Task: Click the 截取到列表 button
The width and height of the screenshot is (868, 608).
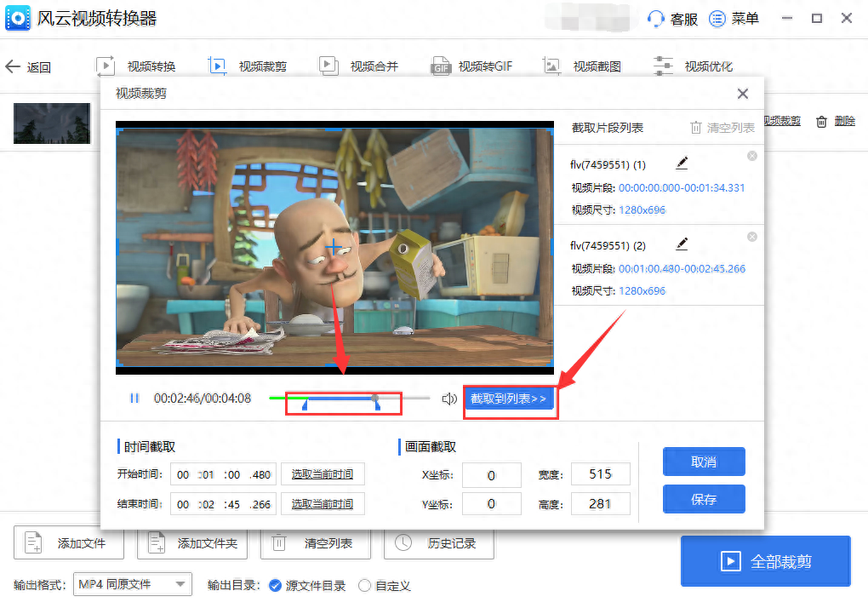Action: (509, 399)
